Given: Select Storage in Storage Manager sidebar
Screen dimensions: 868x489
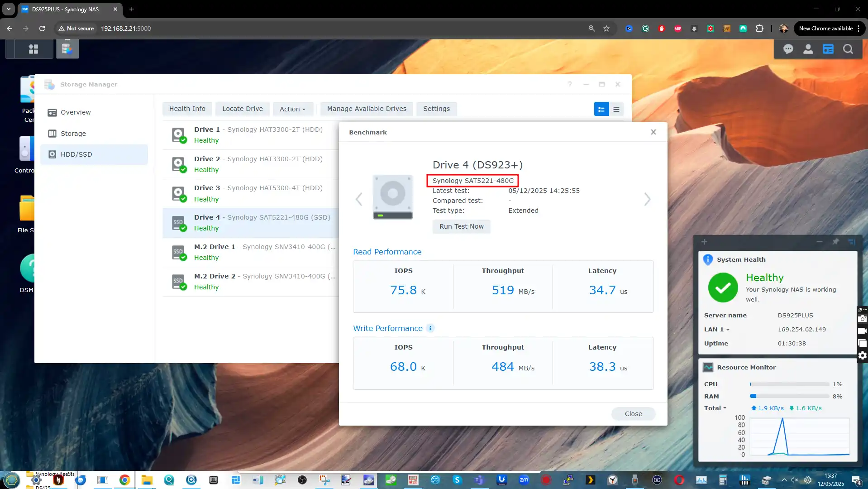Looking at the screenshot, I should click(x=94, y=134).
